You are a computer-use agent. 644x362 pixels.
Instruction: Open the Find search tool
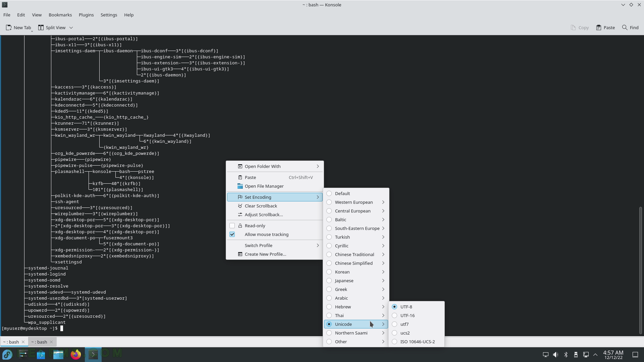(x=631, y=27)
